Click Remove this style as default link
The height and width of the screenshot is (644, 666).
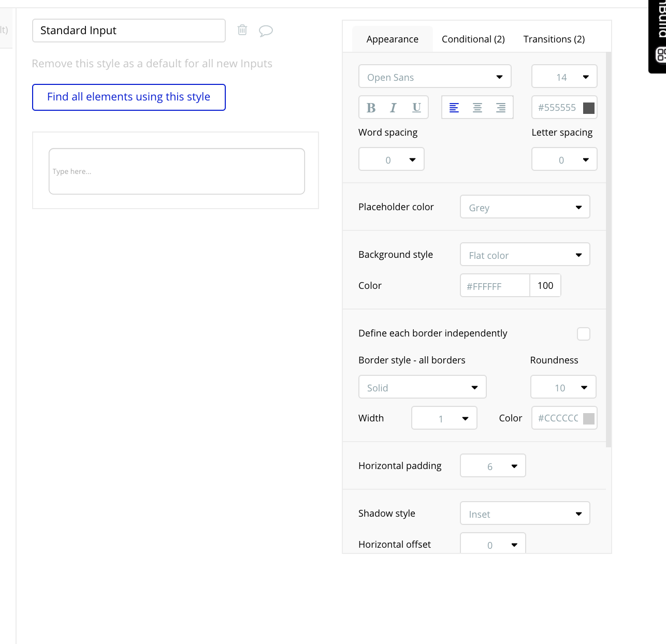pyautogui.click(x=152, y=64)
